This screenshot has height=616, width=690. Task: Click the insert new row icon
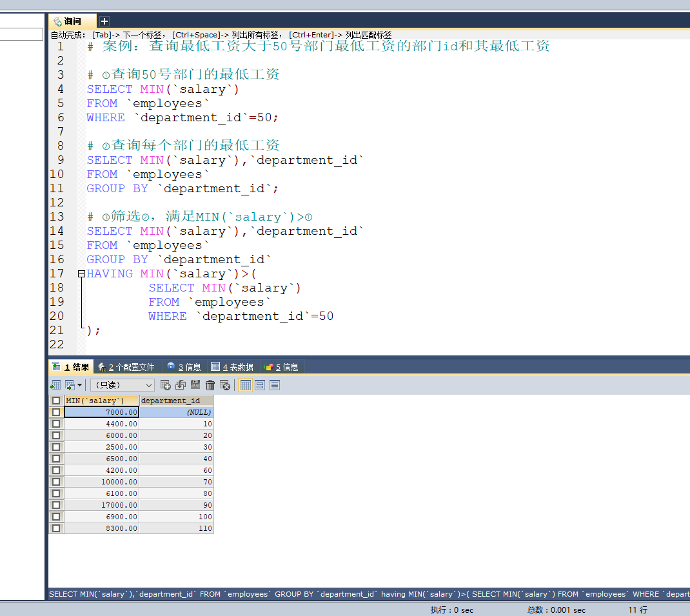[166, 385]
